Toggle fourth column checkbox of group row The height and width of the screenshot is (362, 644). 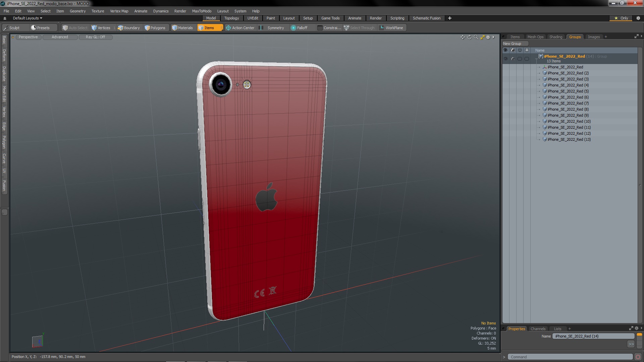(527, 59)
